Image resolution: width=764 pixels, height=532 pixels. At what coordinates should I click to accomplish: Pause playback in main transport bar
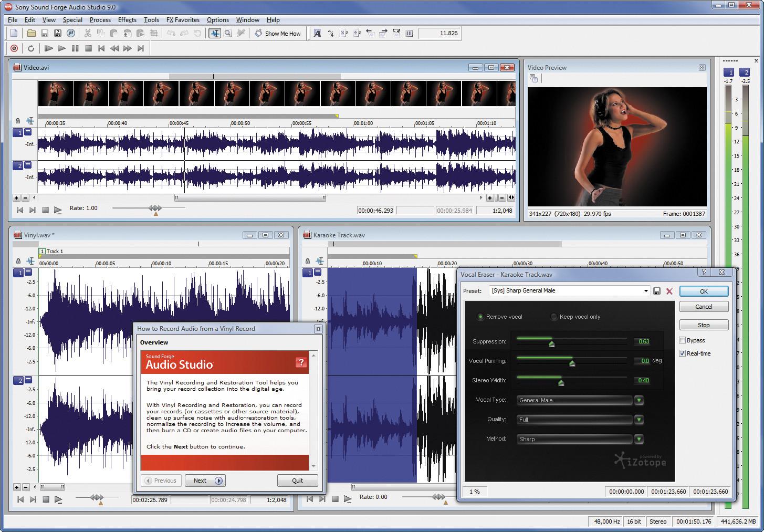click(x=75, y=48)
